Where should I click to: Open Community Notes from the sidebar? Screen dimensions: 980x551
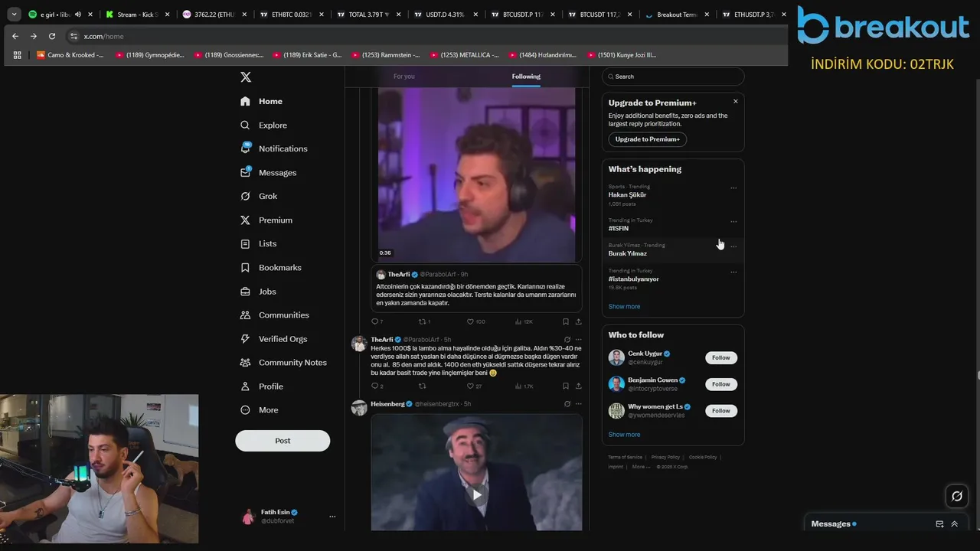click(x=283, y=362)
